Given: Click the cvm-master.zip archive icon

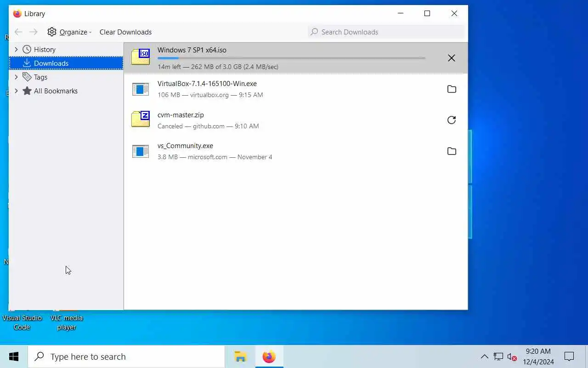Looking at the screenshot, I should click(141, 119).
